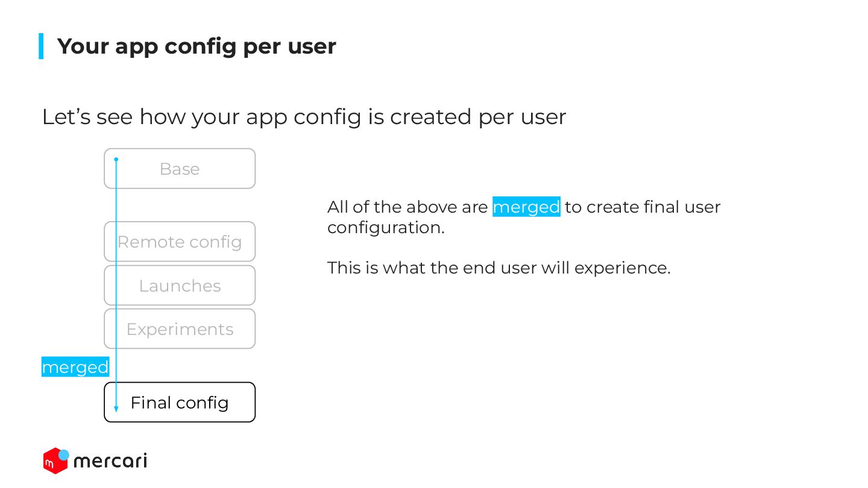Image resolution: width=868 pixels, height=488 pixels.
Task: Click the Experiments box
Action: [x=180, y=329]
